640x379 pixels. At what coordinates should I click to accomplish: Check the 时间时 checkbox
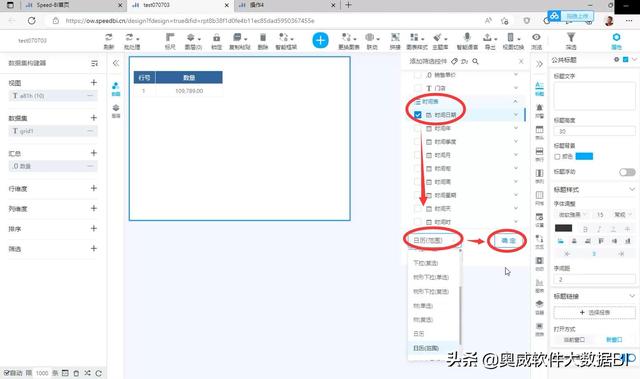(x=418, y=222)
